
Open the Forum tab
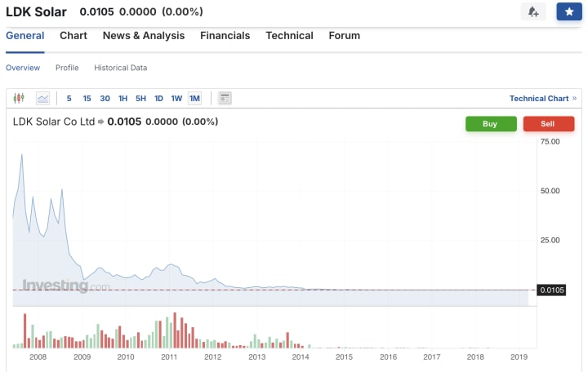coord(345,36)
